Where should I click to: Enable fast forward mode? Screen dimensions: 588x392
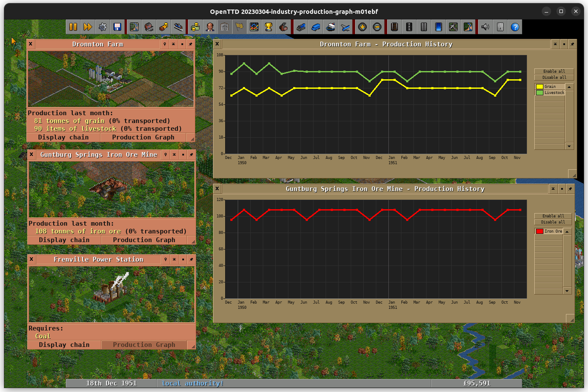pyautogui.click(x=88, y=26)
